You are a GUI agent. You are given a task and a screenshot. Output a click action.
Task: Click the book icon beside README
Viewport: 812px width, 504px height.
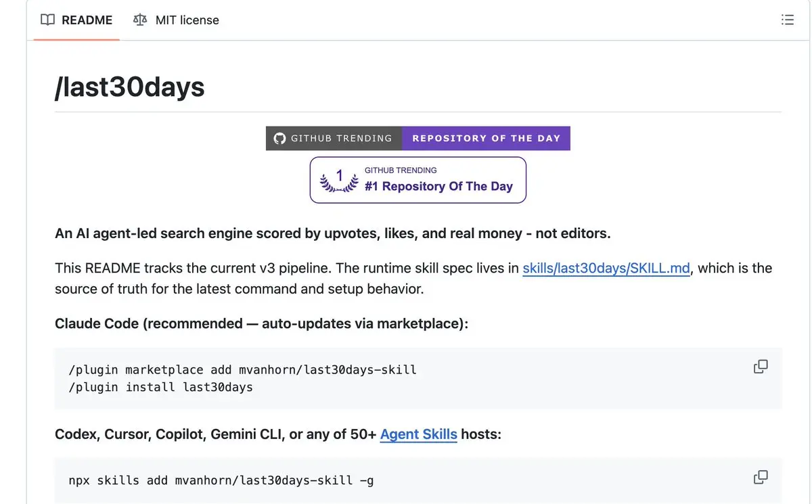[47, 20]
